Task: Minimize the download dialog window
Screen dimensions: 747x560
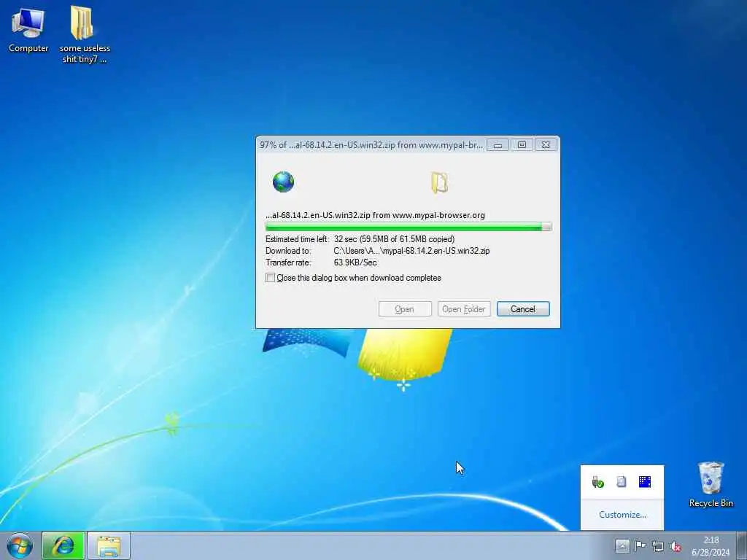Action: pyautogui.click(x=498, y=145)
